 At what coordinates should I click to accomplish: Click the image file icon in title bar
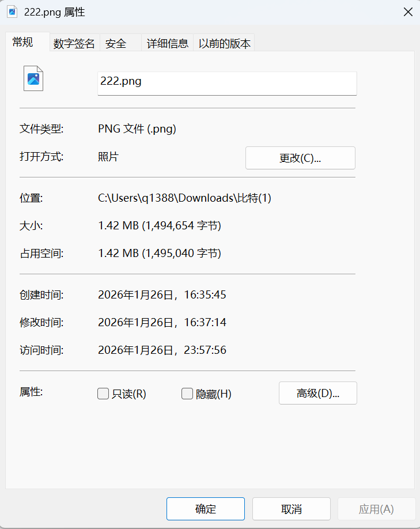pyautogui.click(x=12, y=12)
